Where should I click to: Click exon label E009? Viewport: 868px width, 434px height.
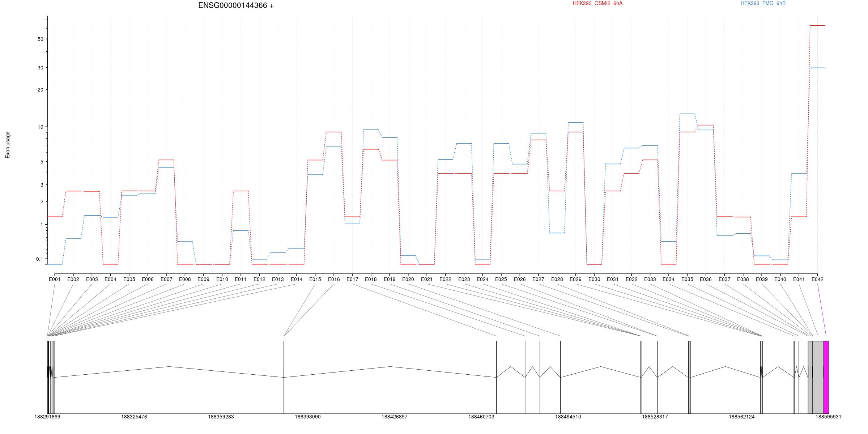coord(203,279)
